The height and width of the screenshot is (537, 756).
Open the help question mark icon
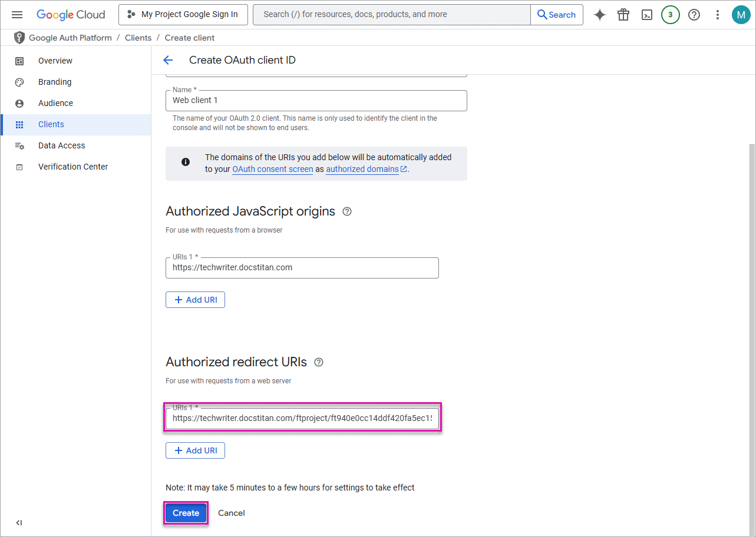694,15
